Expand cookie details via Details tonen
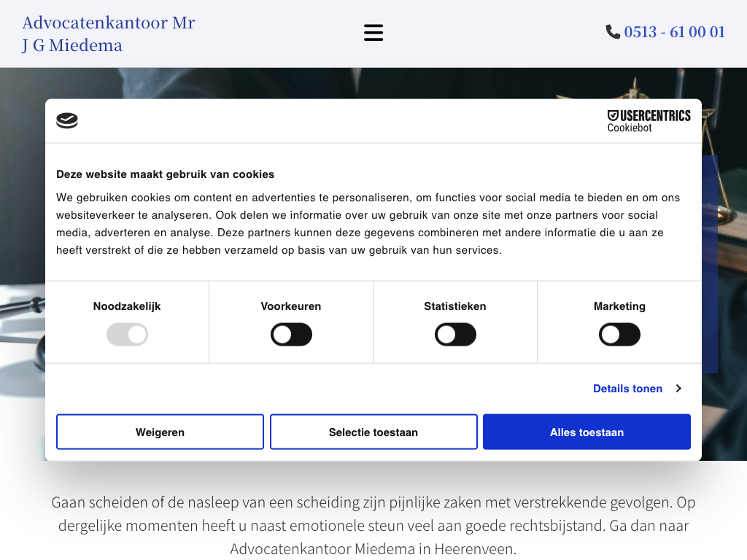747x560 pixels. pyautogui.click(x=627, y=389)
